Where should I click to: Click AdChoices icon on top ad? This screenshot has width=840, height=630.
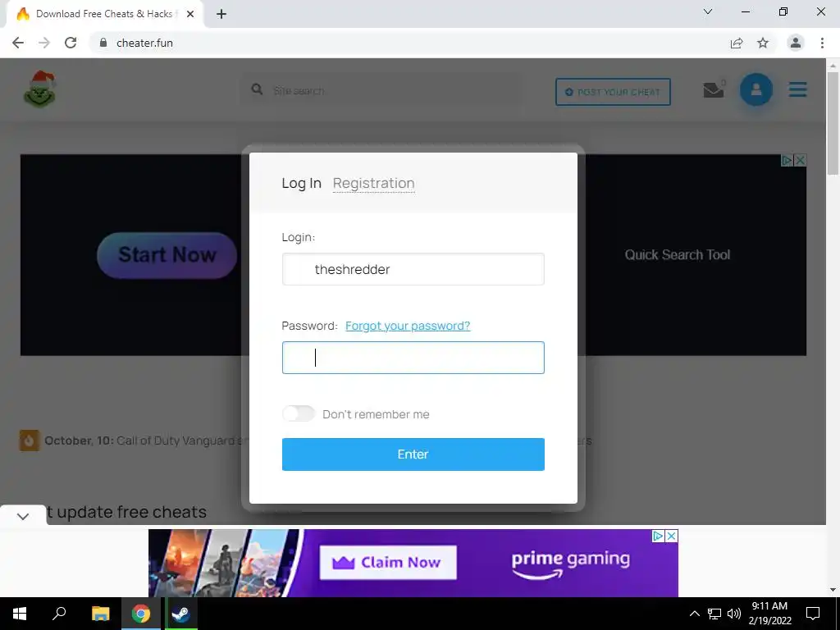click(787, 160)
